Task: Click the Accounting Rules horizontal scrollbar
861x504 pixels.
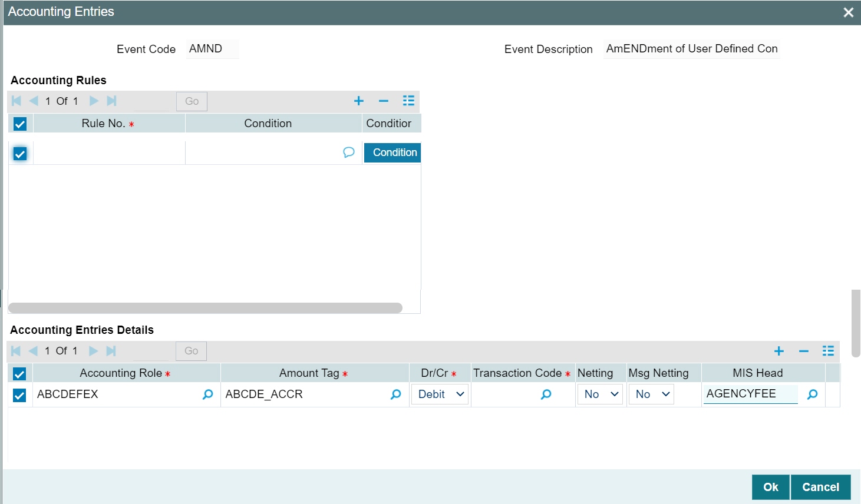Action: point(205,308)
